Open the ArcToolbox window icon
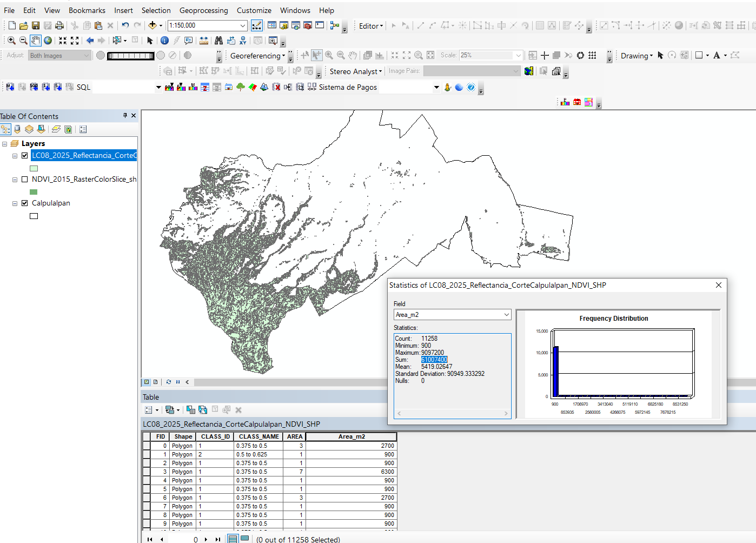This screenshot has width=756, height=543. tap(308, 25)
